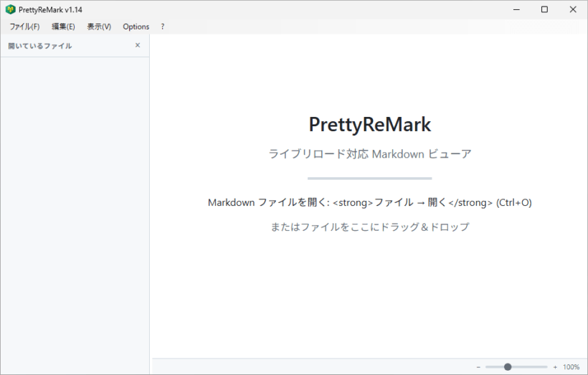Click the large PrettyReMark heading
Screen dimensions: 588x375
(x=370, y=125)
